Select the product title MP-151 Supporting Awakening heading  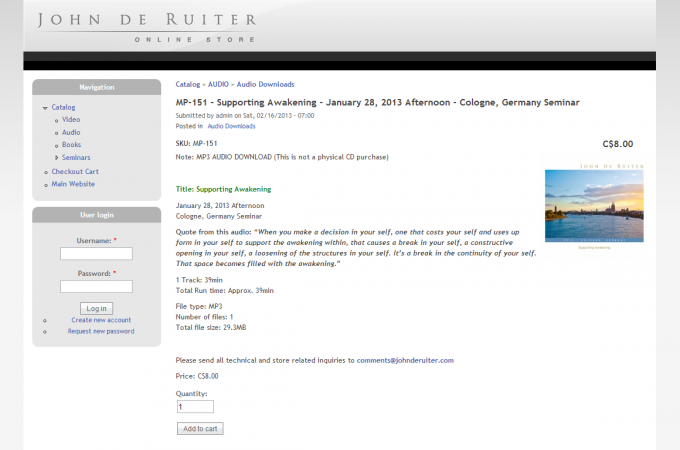377,103
